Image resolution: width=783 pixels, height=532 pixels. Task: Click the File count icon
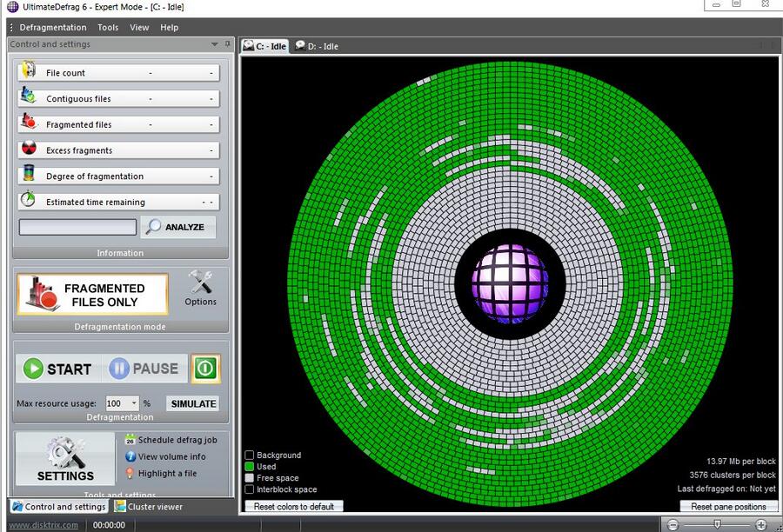pos(29,70)
